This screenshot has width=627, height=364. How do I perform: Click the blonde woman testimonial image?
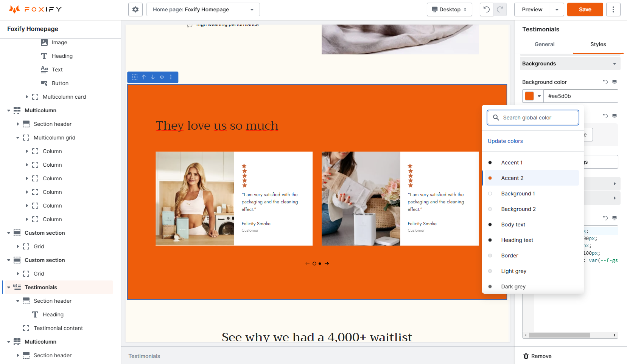click(x=195, y=199)
